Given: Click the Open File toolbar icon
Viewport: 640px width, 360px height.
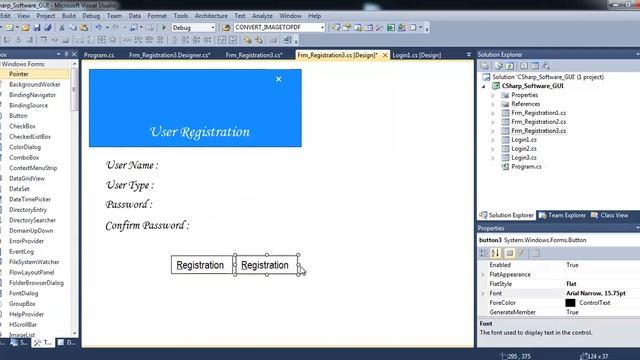Looking at the screenshot, I should (x=26, y=28).
